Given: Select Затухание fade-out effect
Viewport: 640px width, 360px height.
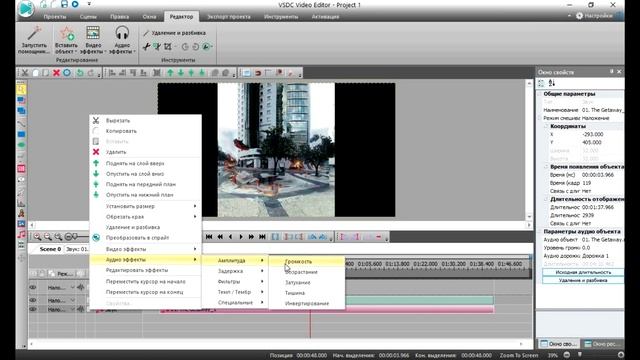Looking at the screenshot, I should pos(307,282).
